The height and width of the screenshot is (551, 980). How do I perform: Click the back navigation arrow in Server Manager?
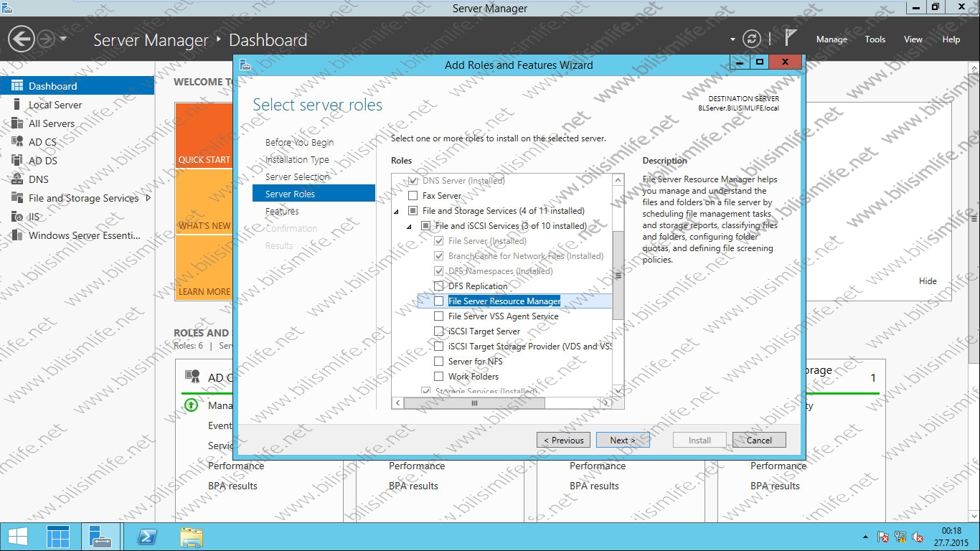pos(22,39)
